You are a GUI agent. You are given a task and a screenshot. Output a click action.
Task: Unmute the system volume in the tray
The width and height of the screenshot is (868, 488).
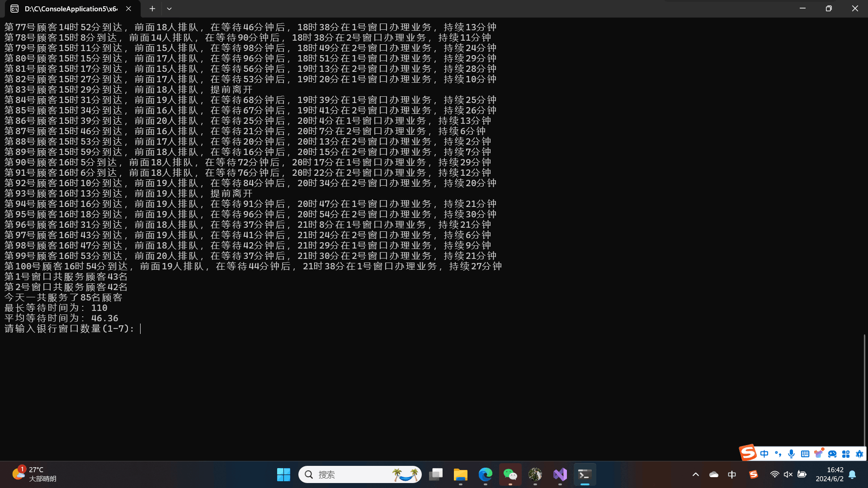point(788,474)
